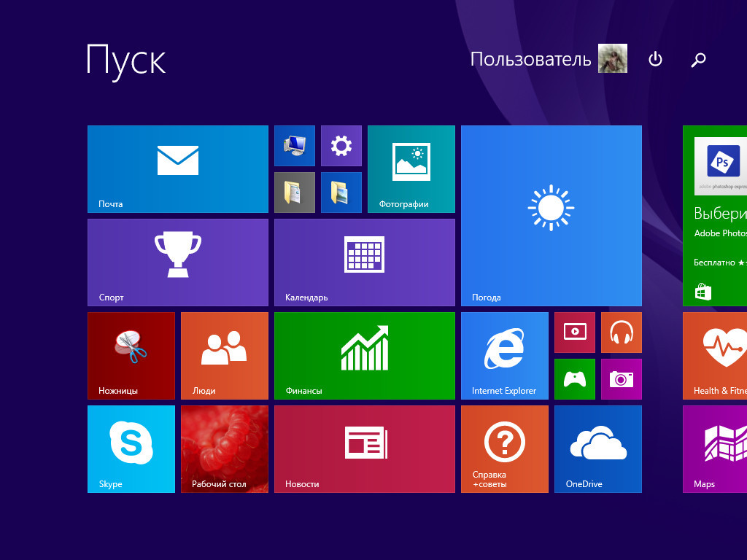
Task: Open the Adobe Photoshop Express store tile
Action: click(x=716, y=215)
